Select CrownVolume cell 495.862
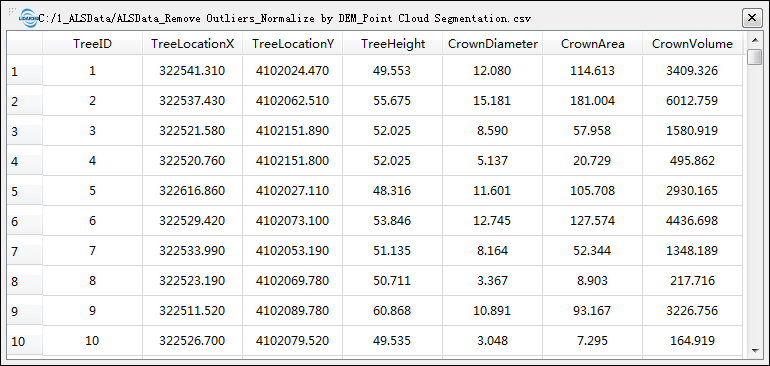Screen dimensions: 770x366 [x=692, y=161]
